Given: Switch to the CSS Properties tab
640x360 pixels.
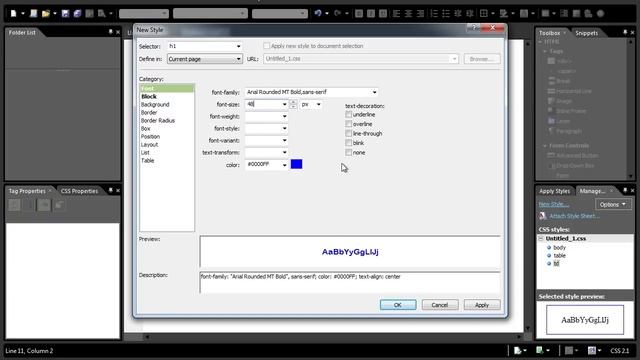Looking at the screenshot, I should (x=79, y=191).
